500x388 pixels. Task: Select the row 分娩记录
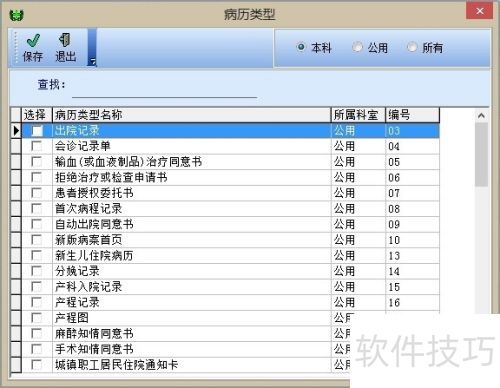click(x=231, y=271)
